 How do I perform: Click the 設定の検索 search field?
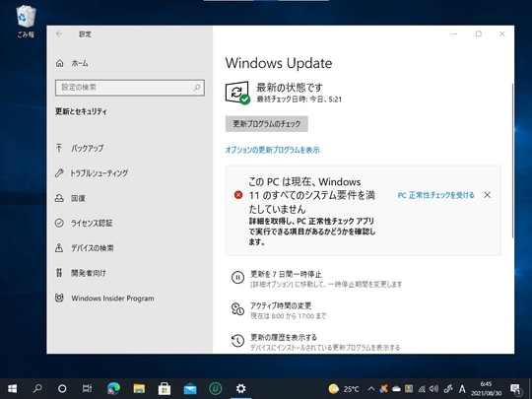(x=130, y=88)
